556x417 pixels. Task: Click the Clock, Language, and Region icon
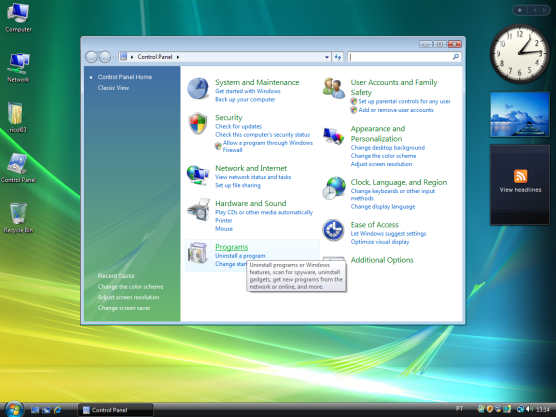[334, 188]
